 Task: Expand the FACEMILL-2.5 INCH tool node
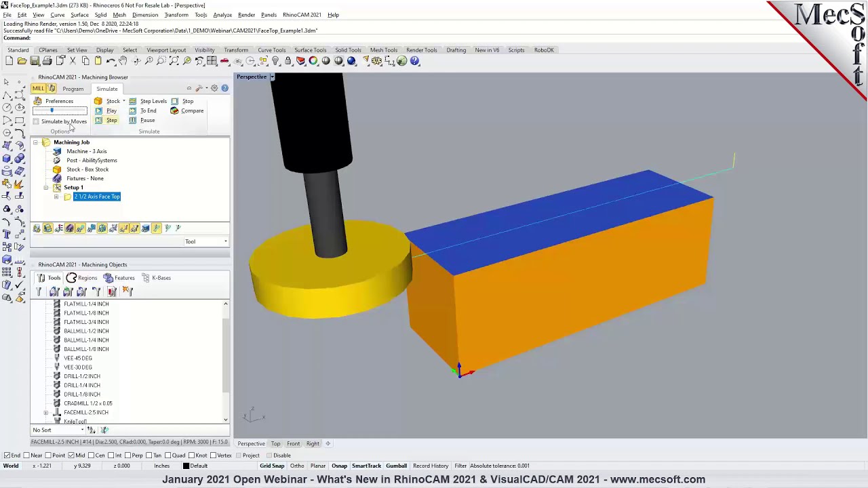pos(46,412)
